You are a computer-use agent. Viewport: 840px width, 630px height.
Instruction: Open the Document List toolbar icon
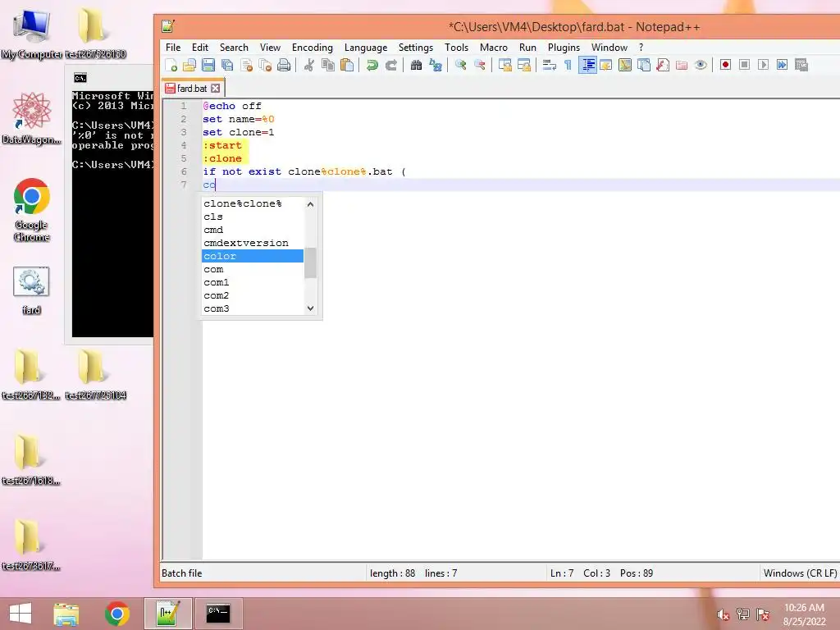tap(644, 66)
